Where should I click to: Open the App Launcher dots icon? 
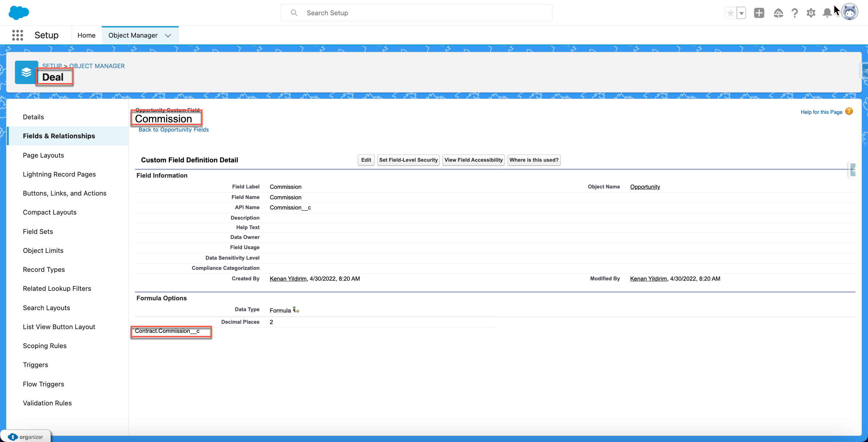[x=18, y=35]
